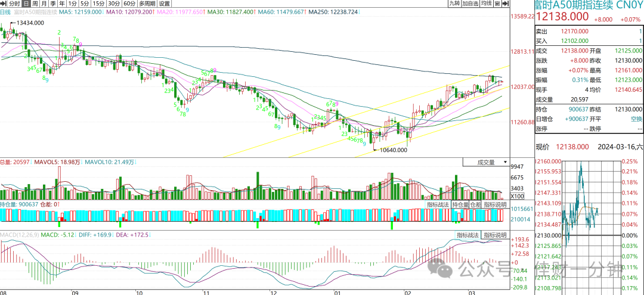Click the MA10: 12079.200 label
This screenshot has width=644, height=295.
[131, 12]
